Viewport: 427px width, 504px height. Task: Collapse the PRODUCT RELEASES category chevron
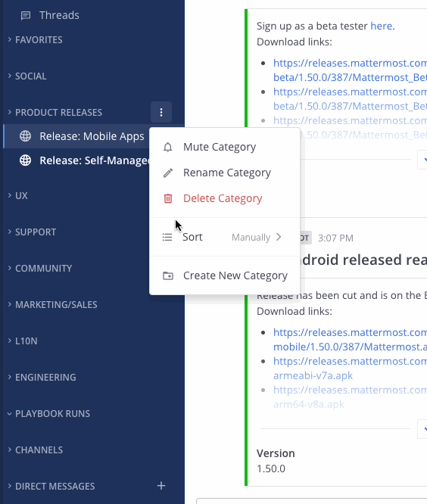9,112
